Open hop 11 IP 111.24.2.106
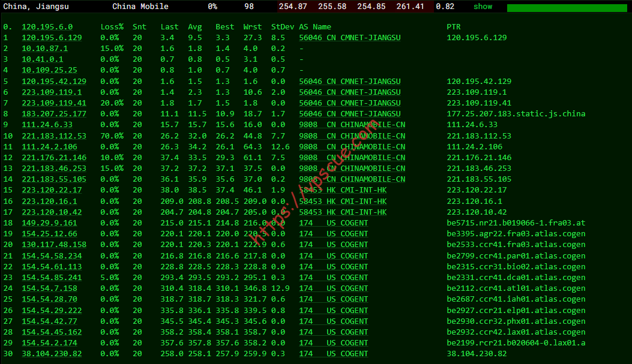The width and height of the screenshot is (632, 364). tap(49, 147)
